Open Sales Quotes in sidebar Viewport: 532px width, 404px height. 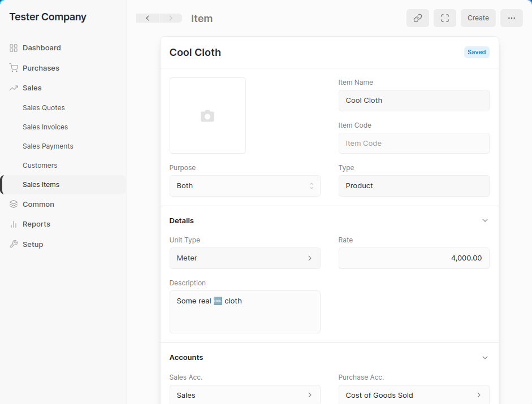tap(44, 108)
